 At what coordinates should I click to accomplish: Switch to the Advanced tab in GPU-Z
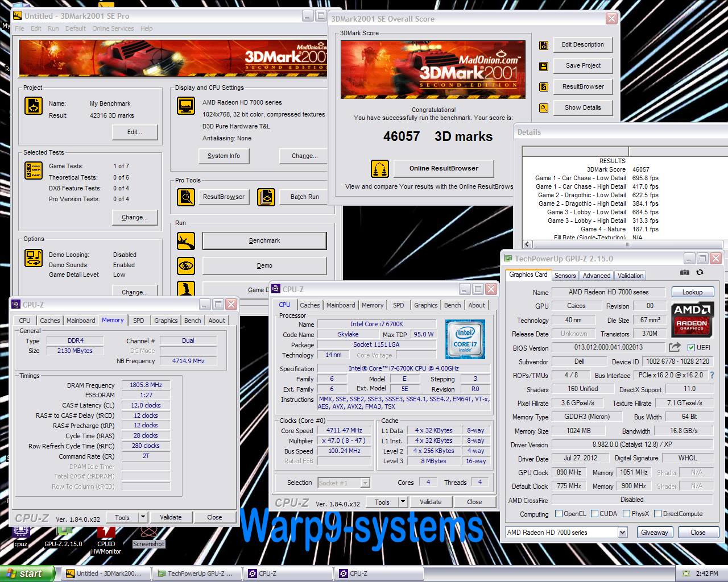(597, 276)
